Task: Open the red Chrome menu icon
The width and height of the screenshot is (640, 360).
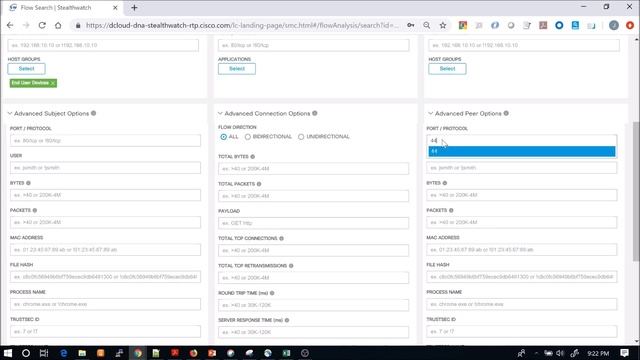Action: tap(630, 25)
